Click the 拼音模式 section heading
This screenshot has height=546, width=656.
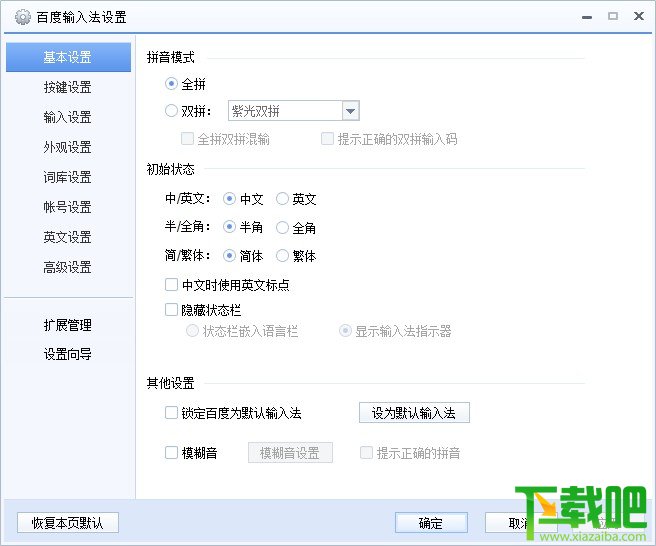[170, 57]
